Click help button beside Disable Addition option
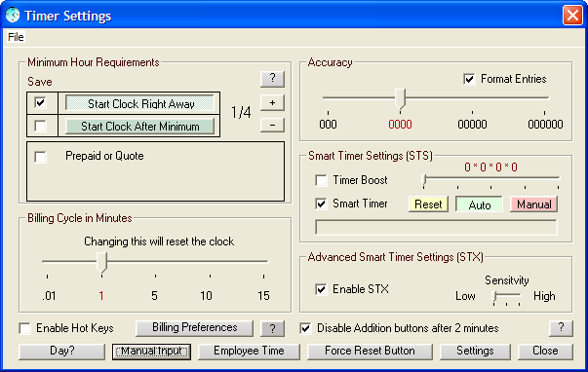 tap(561, 328)
